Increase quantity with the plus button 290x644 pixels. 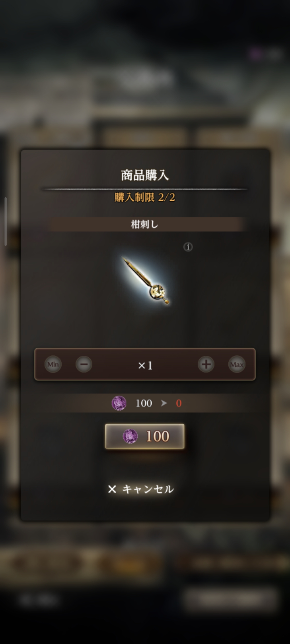point(206,364)
